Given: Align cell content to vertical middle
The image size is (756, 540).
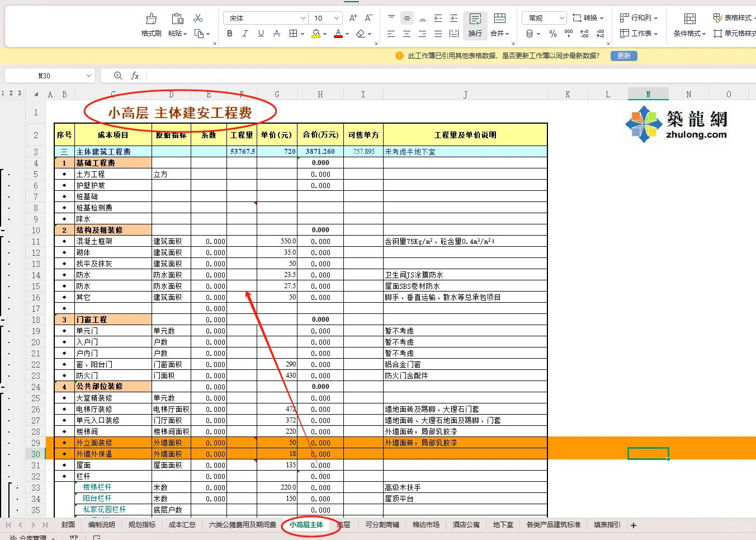Looking at the screenshot, I should tap(407, 18).
